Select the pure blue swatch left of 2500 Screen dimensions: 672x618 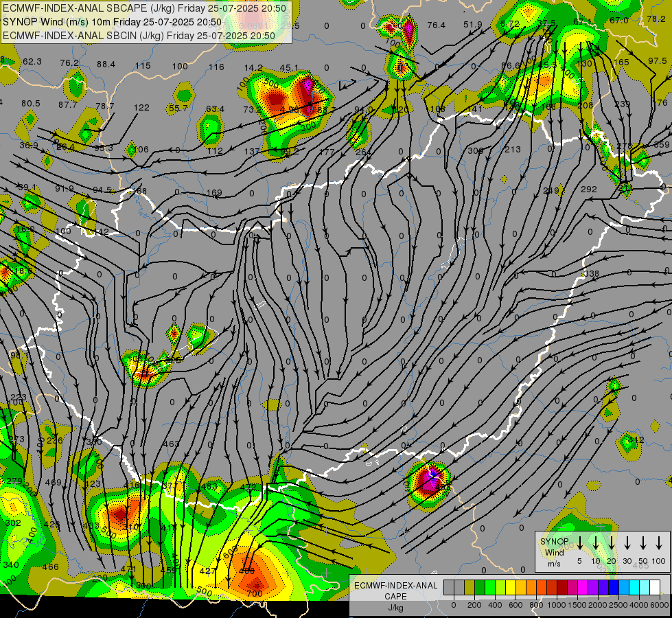click(x=613, y=588)
